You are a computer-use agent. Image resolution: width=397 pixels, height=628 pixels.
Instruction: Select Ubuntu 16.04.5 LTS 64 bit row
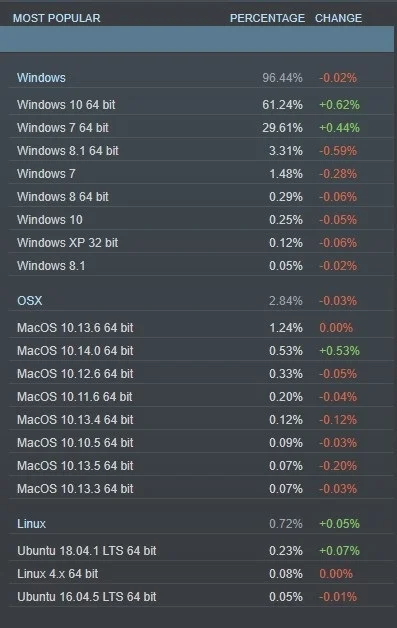coord(201,597)
